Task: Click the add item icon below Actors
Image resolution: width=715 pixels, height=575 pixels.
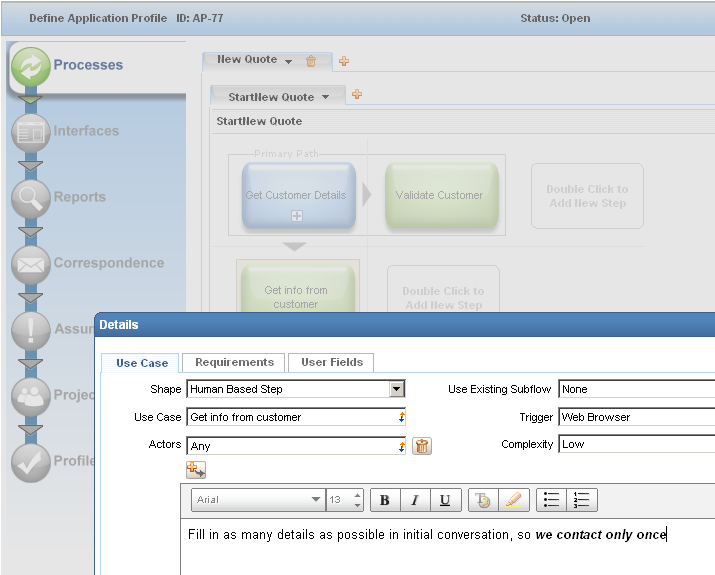Action: click(x=195, y=469)
